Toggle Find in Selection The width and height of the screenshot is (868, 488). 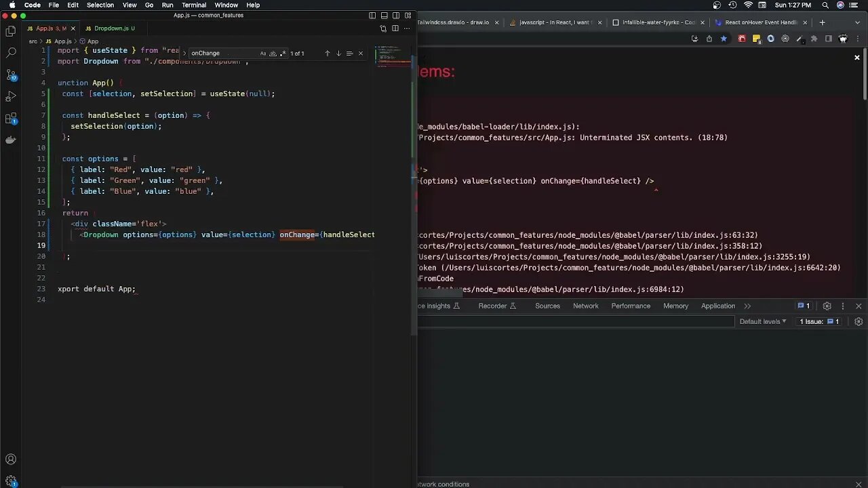point(349,54)
